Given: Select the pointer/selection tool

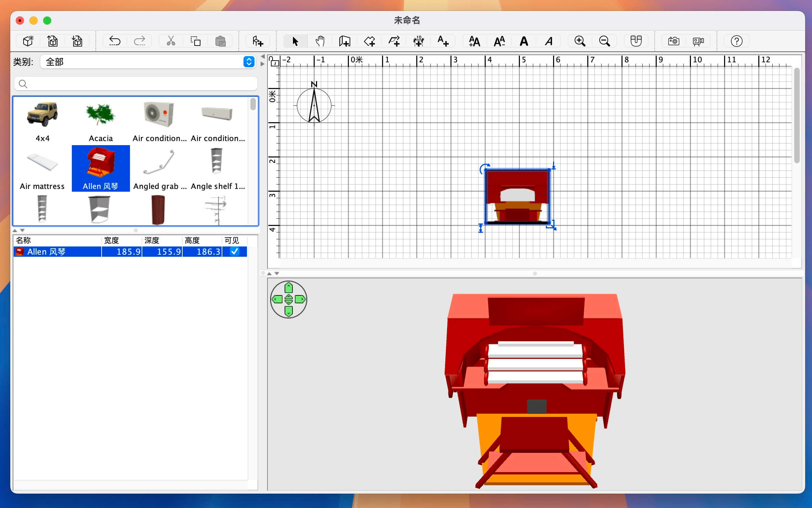Looking at the screenshot, I should pyautogui.click(x=295, y=40).
